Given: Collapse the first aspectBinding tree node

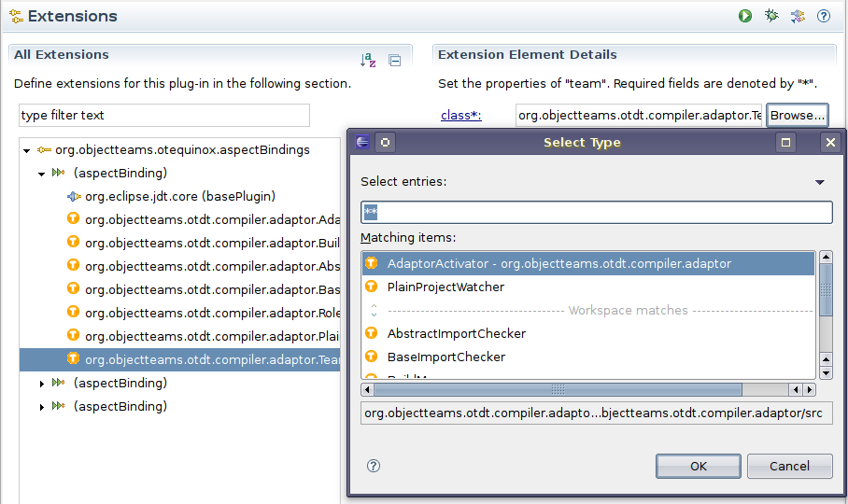Looking at the screenshot, I should coord(42,174).
